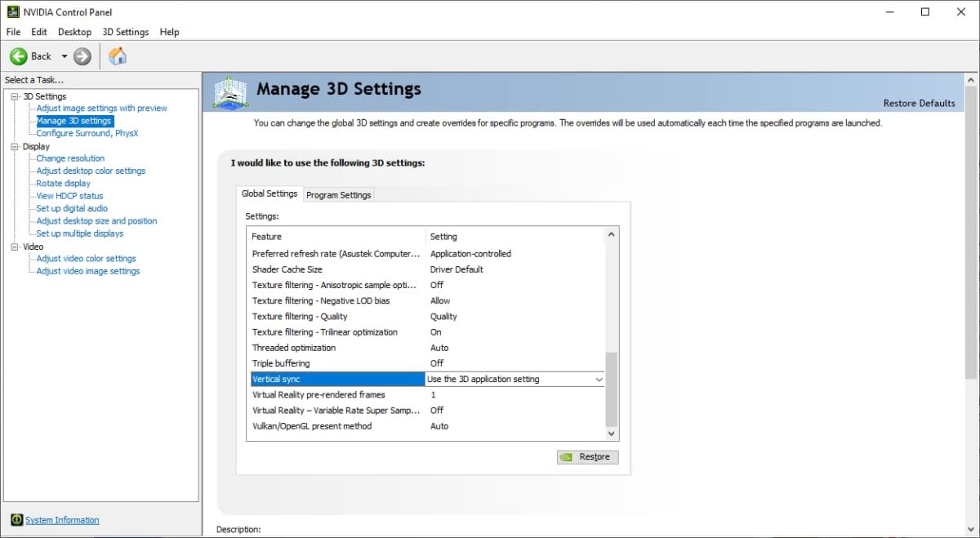Collapse the 3D Settings tree node
This screenshot has height=538, width=980.
(14, 96)
